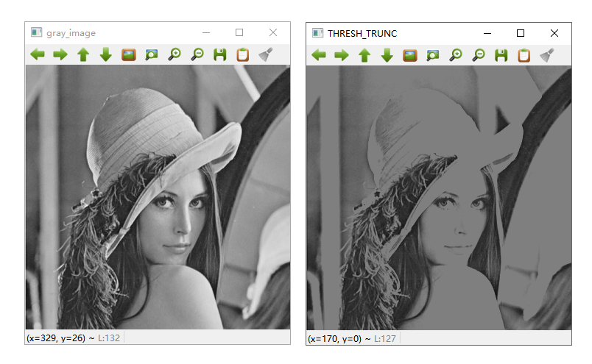Viewport: 592px width, 364px height.
Task: Click gray_image window app icon
Action: (x=36, y=32)
